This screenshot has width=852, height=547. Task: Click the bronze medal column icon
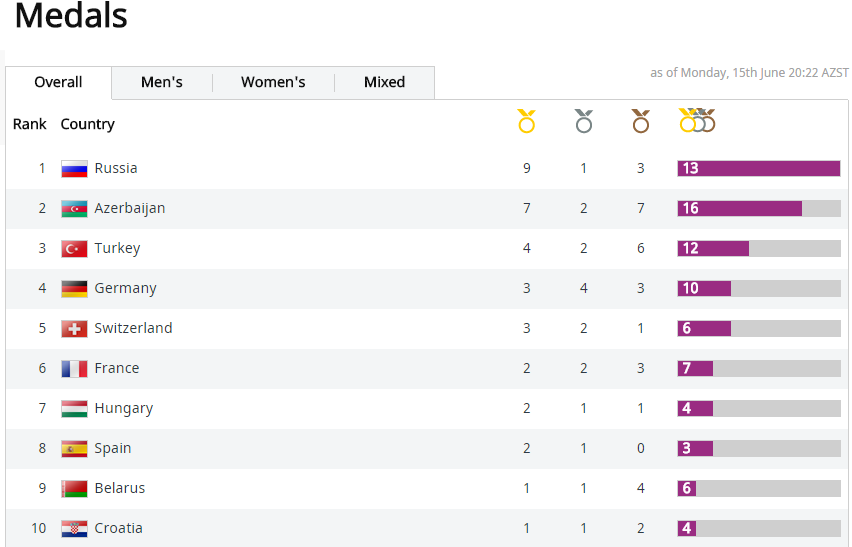pyautogui.click(x=641, y=122)
